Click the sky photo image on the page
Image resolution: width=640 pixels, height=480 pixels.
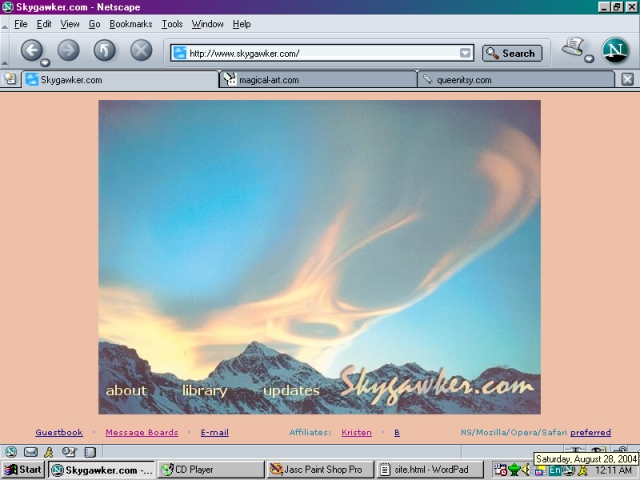click(320, 257)
